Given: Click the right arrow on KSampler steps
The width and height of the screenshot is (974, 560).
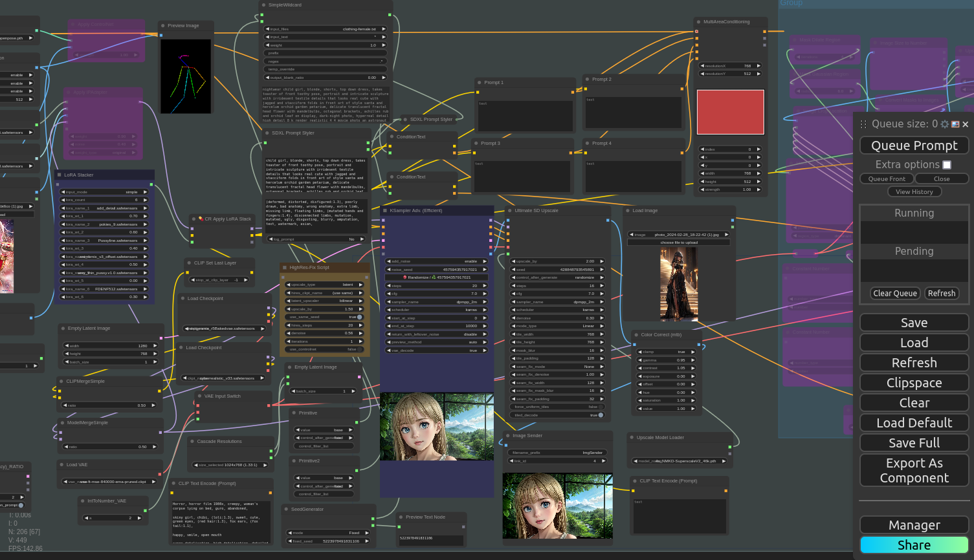Looking at the screenshot, I should click(485, 286).
